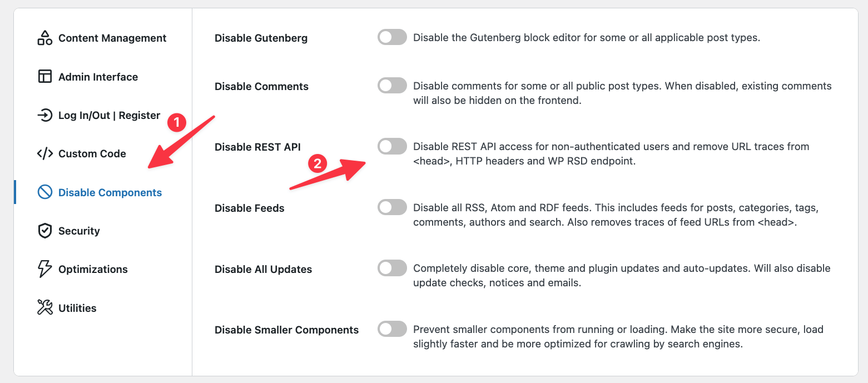Click the Optimizations lightning bolt icon
Image resolution: width=868 pixels, height=383 pixels.
(44, 269)
